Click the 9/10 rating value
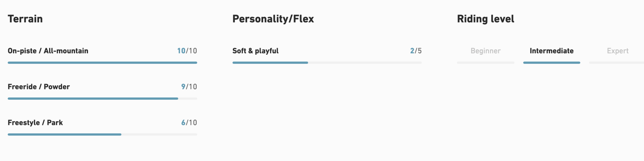This screenshot has height=161, width=644. [189, 87]
